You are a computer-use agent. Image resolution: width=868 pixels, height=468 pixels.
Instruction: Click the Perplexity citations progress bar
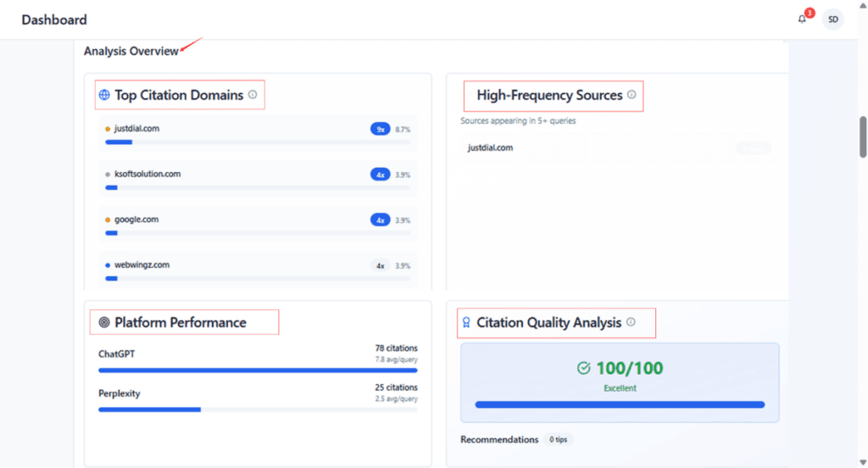point(258,409)
